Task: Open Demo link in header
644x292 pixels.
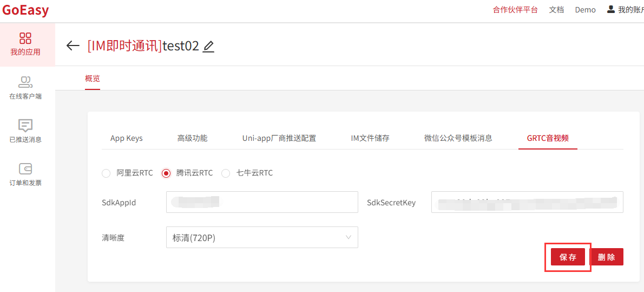Action: click(585, 10)
